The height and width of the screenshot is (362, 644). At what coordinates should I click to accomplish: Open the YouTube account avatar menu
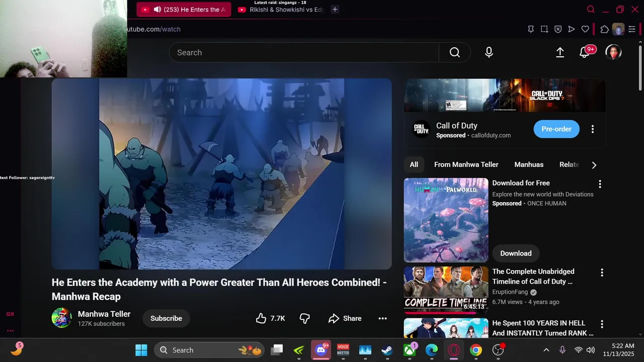point(613,52)
